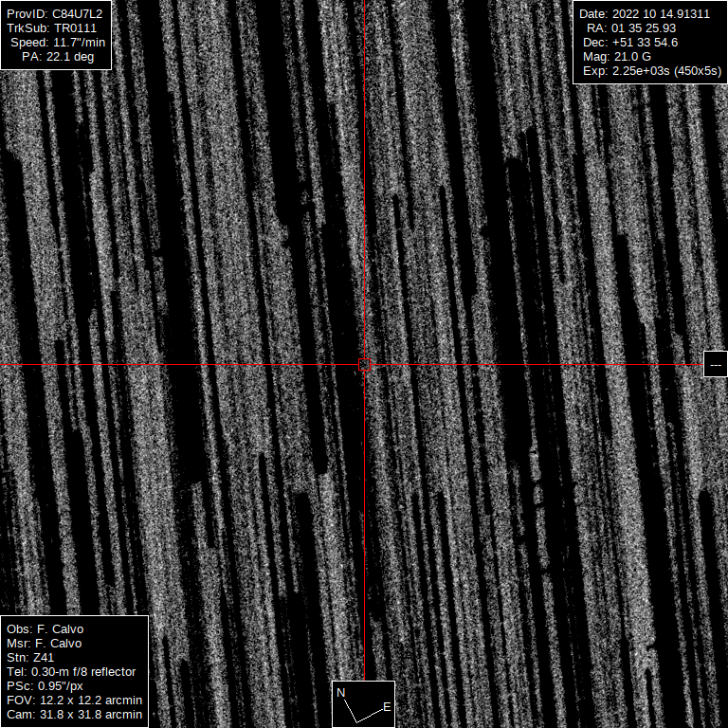Select the 'Obs: F. Calvo' line
This screenshot has width=728, height=728.
coord(45,629)
